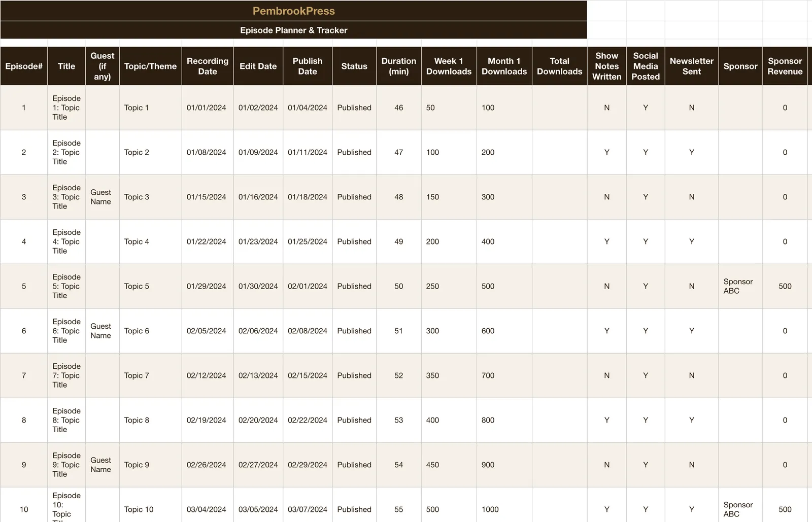Select Newsletter Sent cell for episode 2
The image size is (812, 522).
click(x=691, y=152)
